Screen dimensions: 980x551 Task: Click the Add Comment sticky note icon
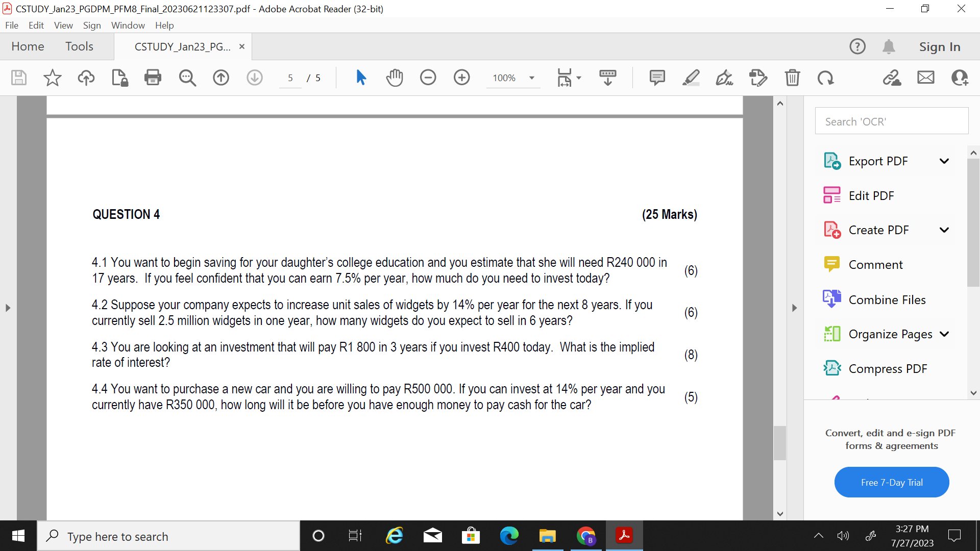tap(657, 78)
